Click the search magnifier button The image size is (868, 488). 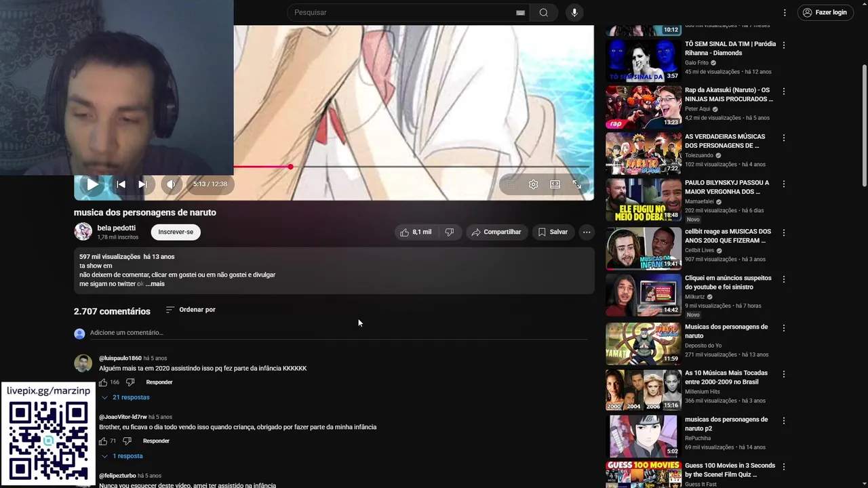[544, 12]
